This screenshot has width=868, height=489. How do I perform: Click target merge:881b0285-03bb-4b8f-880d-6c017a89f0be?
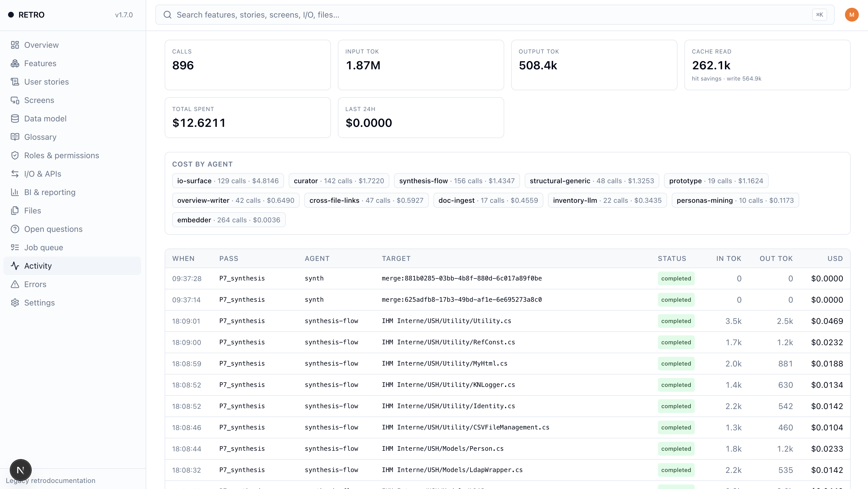(462, 278)
